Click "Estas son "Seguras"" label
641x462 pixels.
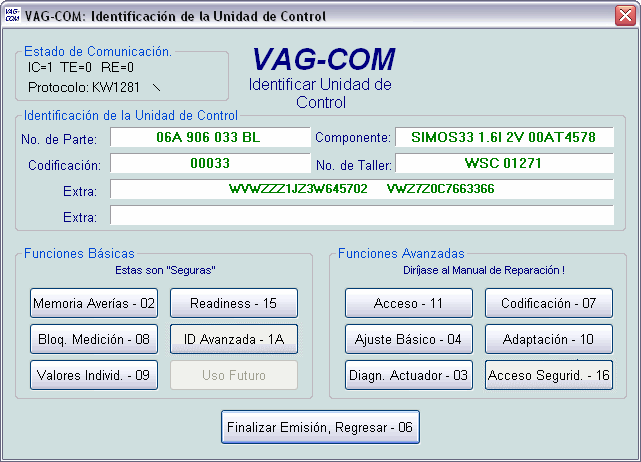tap(165, 270)
